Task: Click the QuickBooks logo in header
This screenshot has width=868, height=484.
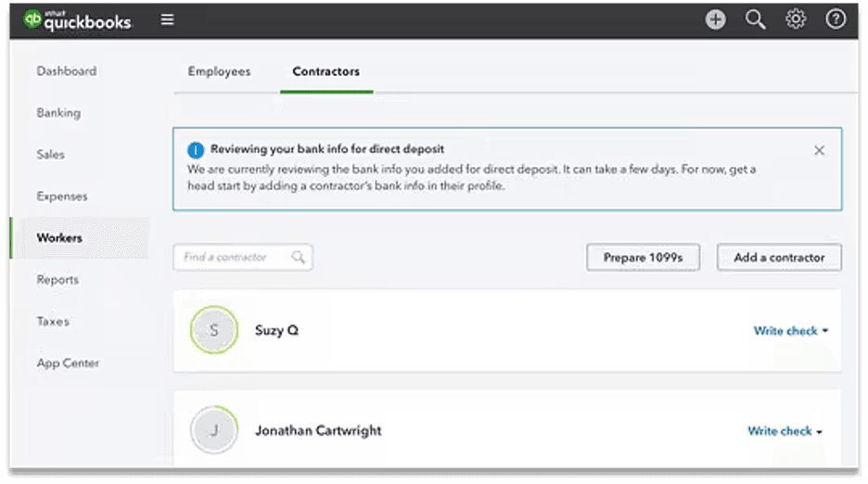Action: pos(78,19)
